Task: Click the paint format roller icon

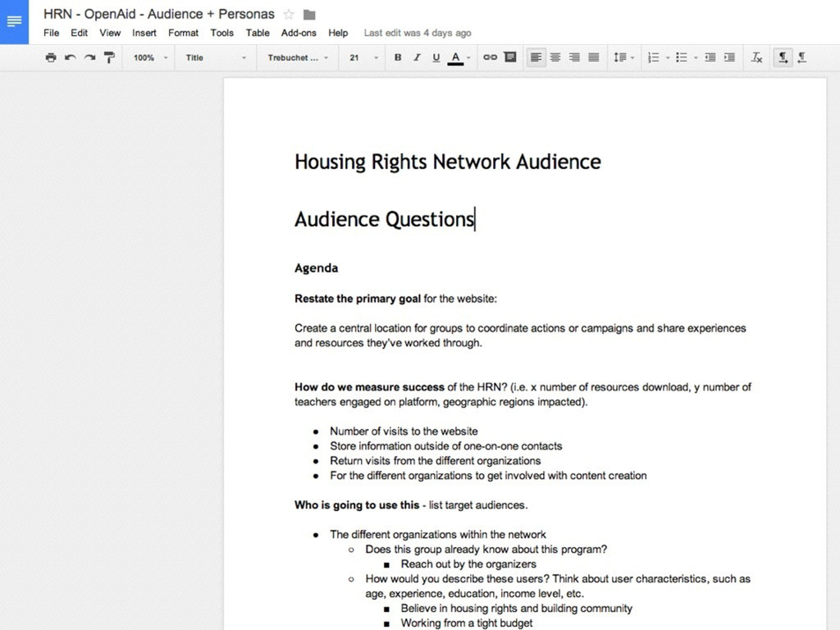Action: pos(109,57)
